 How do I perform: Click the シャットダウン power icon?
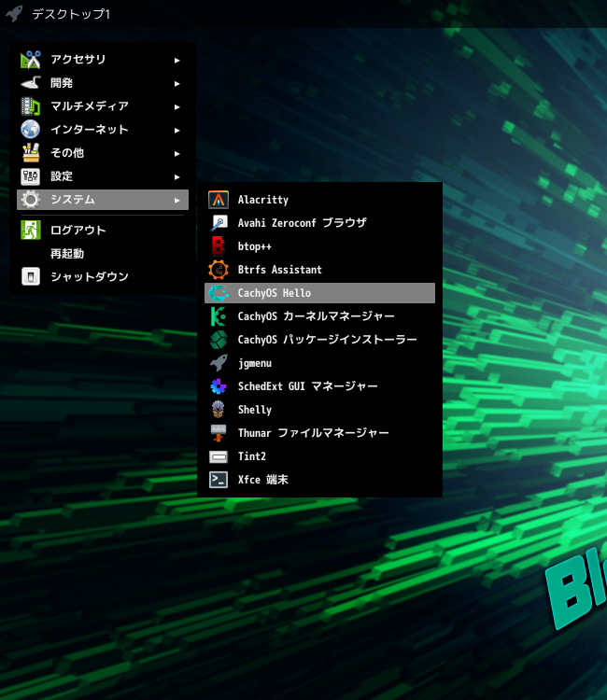(31, 277)
